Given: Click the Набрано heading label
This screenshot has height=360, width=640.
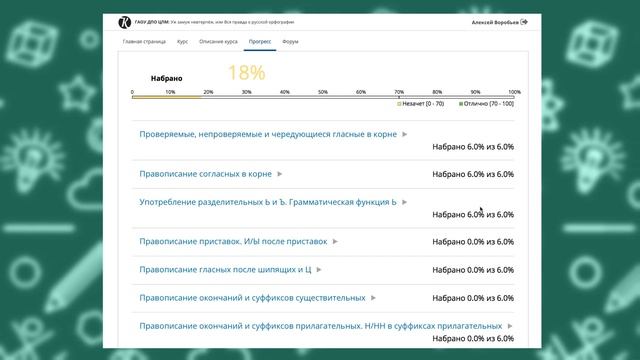Looking at the screenshot, I should [x=167, y=78].
